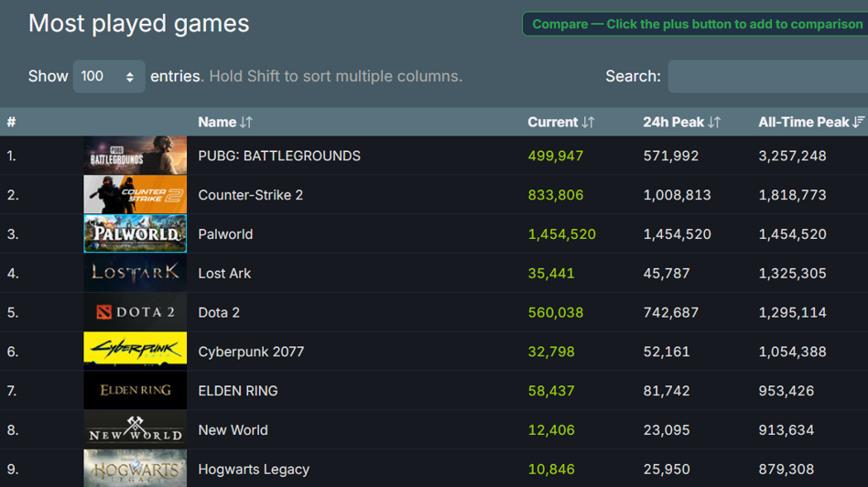The height and width of the screenshot is (487, 868).
Task: Sort table by Name column
Action: pos(224,123)
